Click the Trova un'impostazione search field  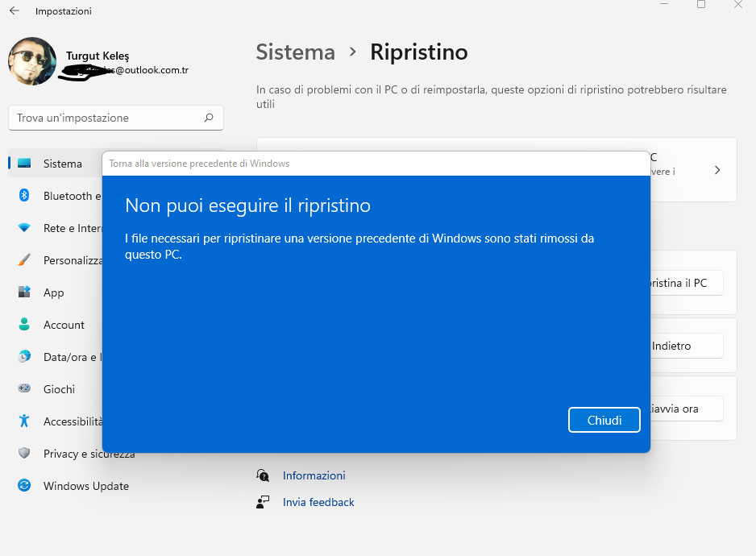click(x=105, y=118)
